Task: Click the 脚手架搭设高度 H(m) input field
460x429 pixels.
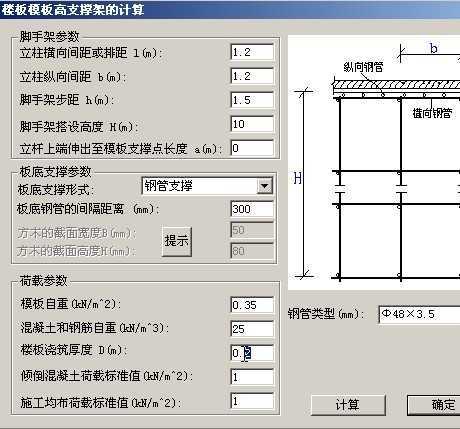Action: pyautogui.click(x=252, y=124)
